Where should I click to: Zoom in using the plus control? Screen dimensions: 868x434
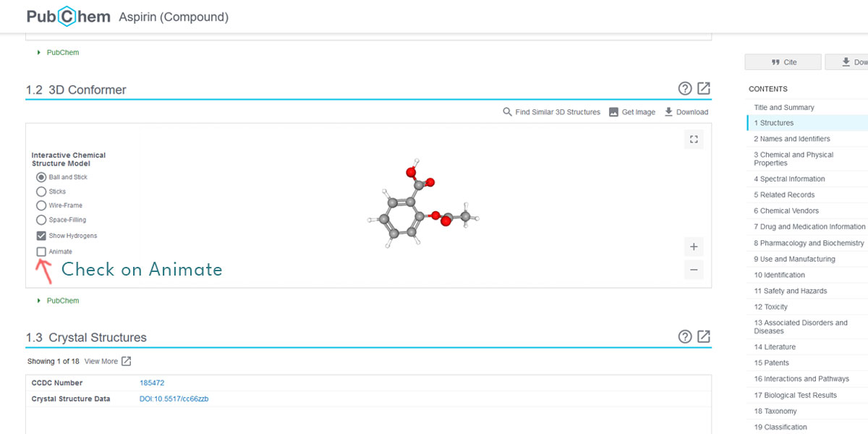[x=693, y=247]
